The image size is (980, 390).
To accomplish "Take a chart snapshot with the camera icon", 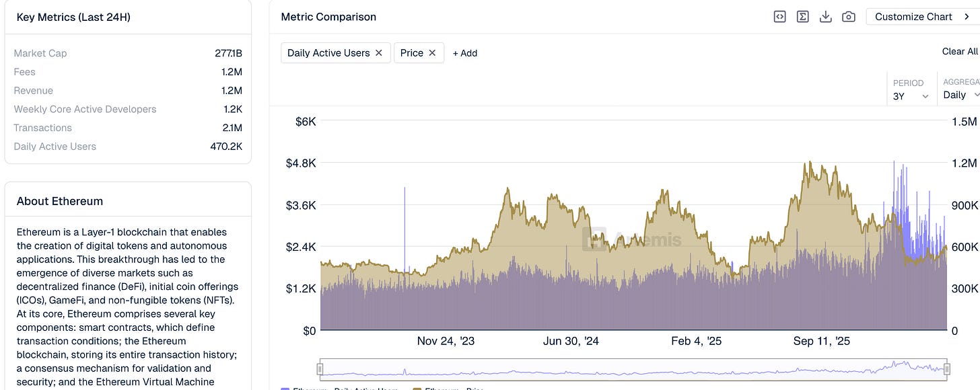I will pos(849,17).
